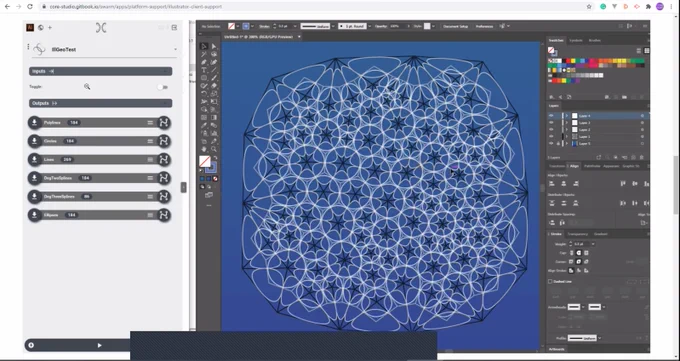Image resolution: width=680 pixels, height=361 pixels.
Task: Unlock Layer 5 via lock icon
Action: coord(558,144)
